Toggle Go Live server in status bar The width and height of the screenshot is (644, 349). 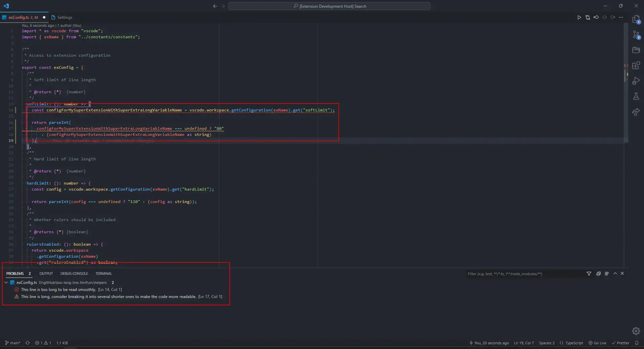[597, 343]
